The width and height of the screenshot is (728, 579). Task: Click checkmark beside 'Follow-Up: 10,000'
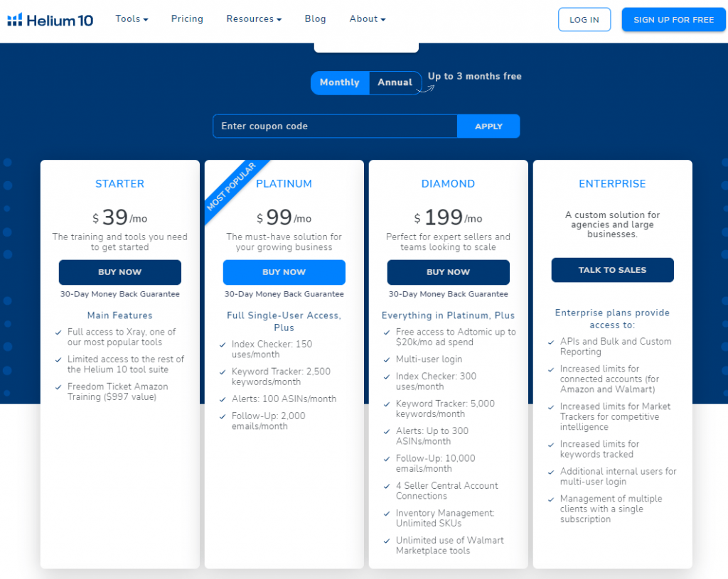tap(387, 460)
